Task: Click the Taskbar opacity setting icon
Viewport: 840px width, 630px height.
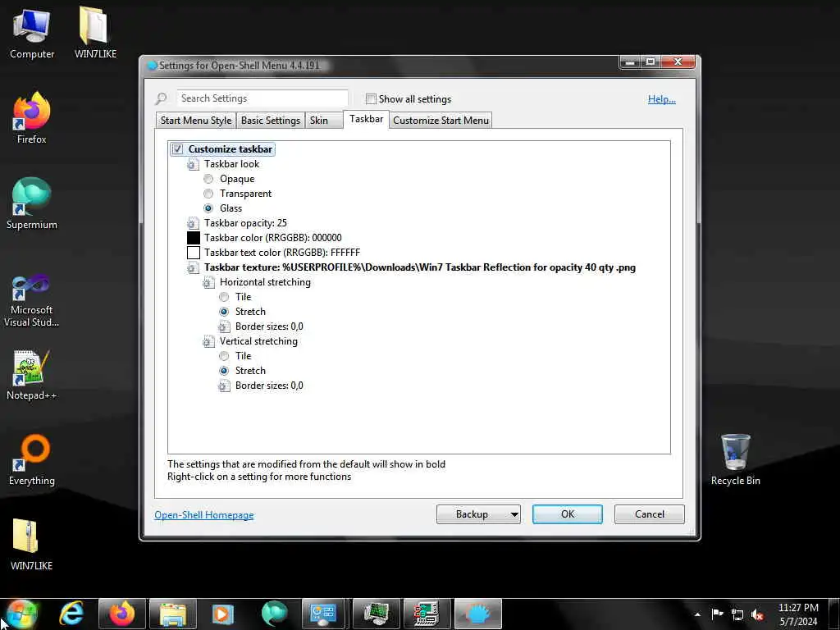Action: [x=192, y=223]
